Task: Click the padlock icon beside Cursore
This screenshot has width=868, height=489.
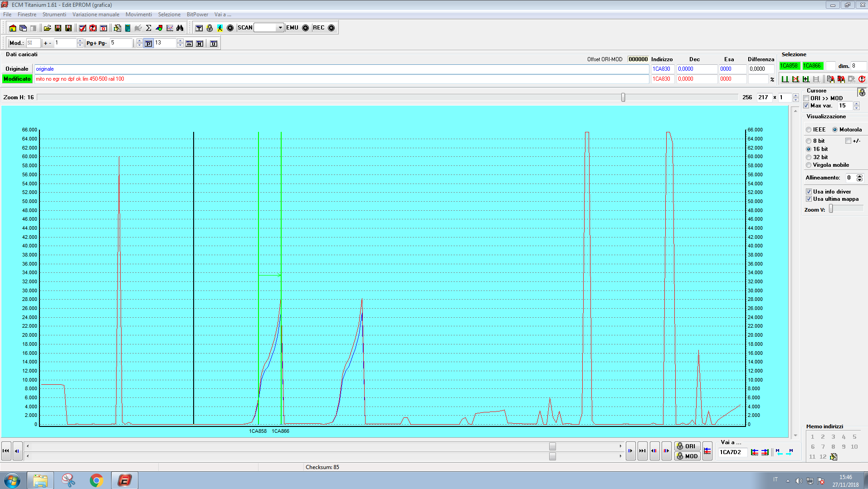Action: click(862, 92)
